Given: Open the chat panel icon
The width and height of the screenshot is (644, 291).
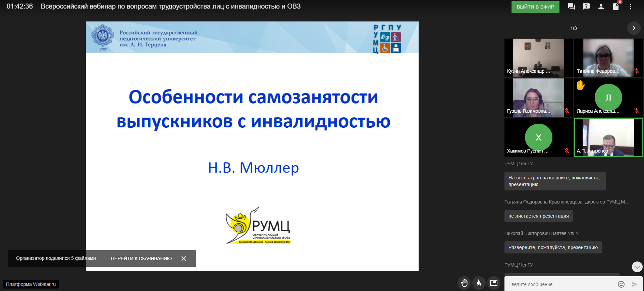Looking at the screenshot, I should point(572,7).
